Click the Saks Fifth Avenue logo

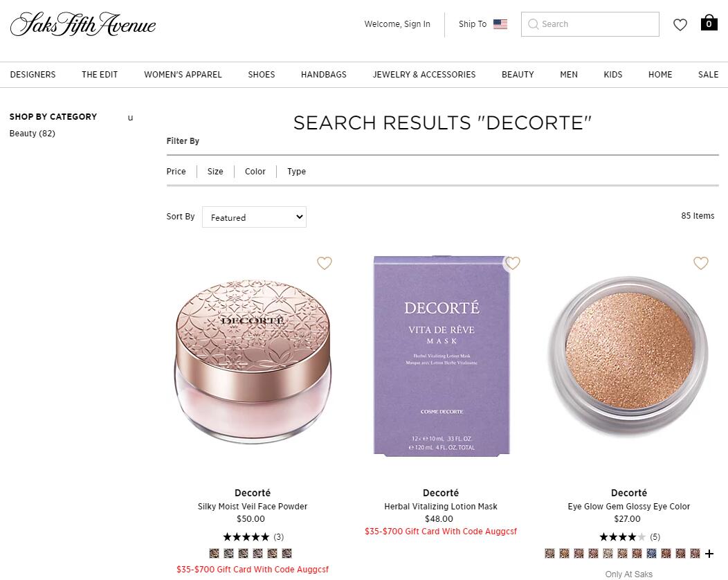pyautogui.click(x=83, y=24)
